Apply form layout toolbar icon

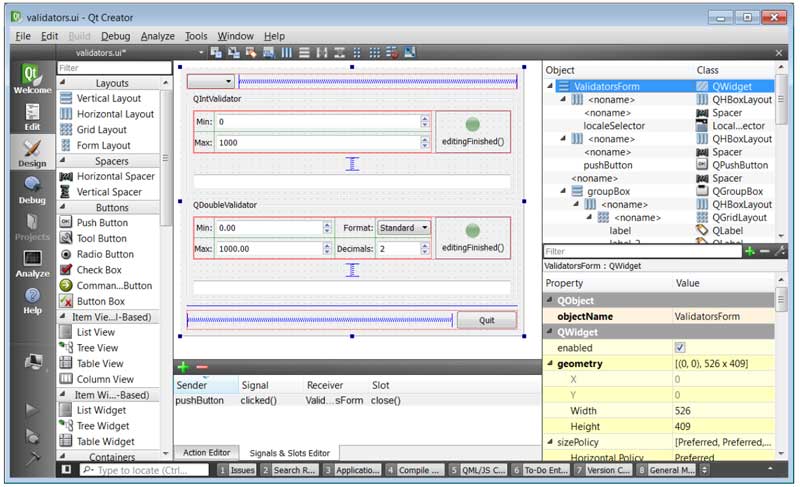[357, 53]
